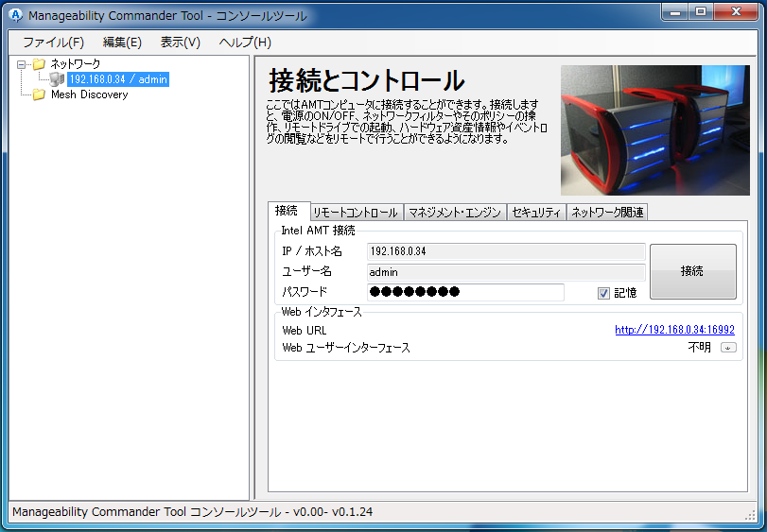
Task: Click the 不明 status text
Action: (x=699, y=348)
